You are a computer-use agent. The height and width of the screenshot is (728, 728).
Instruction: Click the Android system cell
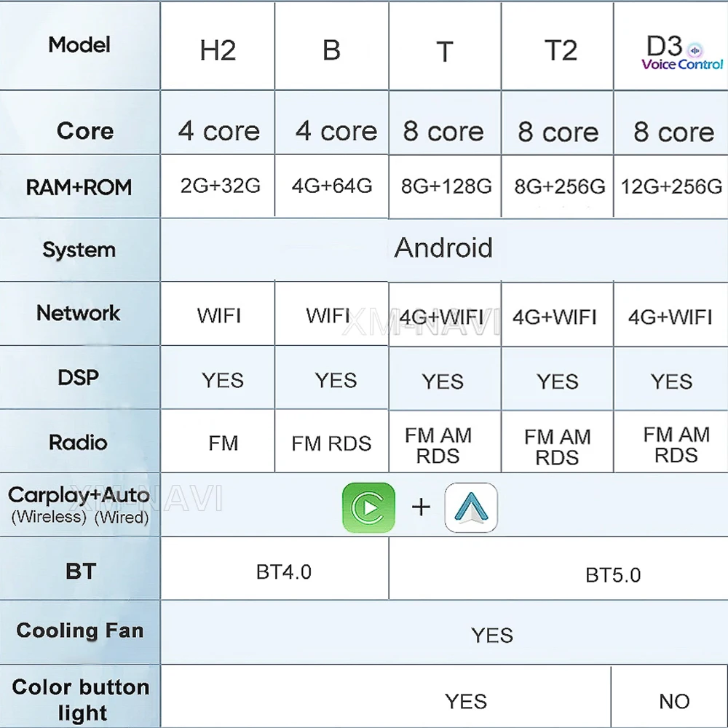pos(443,248)
